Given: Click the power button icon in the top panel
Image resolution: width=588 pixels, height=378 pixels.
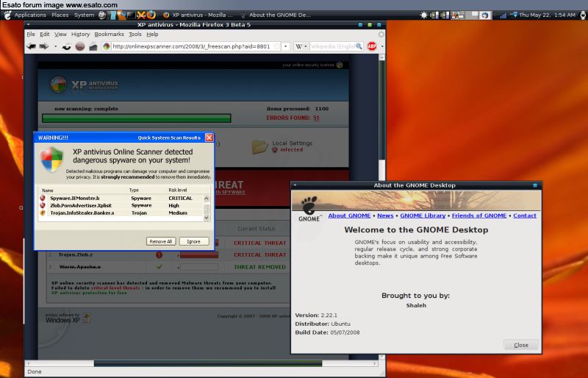Looking at the screenshot, I should (583, 15).
